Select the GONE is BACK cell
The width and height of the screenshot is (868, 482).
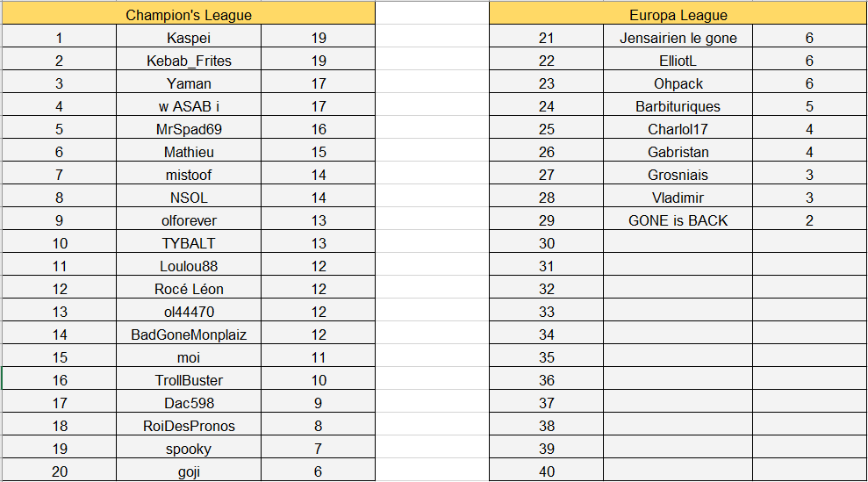point(678,220)
